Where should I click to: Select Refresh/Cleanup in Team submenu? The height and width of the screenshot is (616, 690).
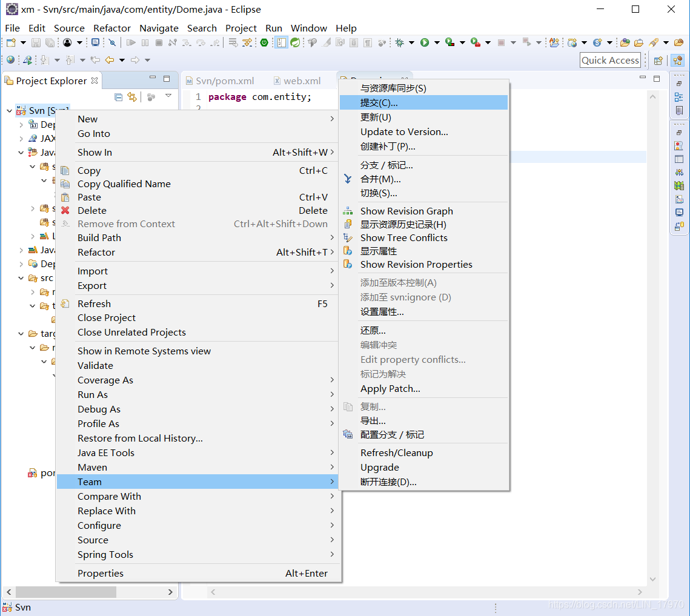pyautogui.click(x=423, y=452)
